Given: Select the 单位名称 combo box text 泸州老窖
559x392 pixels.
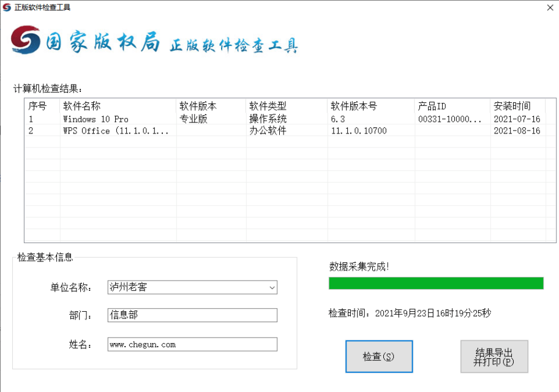Looking at the screenshot, I should click(129, 287).
